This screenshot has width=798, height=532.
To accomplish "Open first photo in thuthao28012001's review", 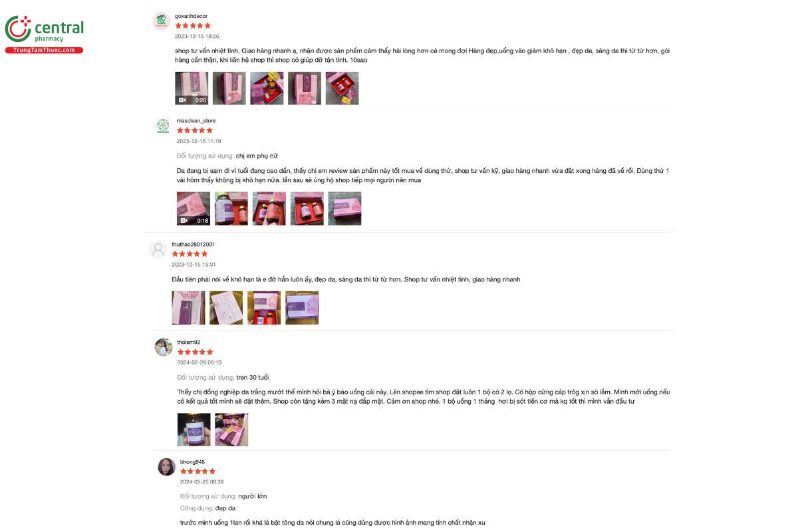I will click(x=188, y=308).
